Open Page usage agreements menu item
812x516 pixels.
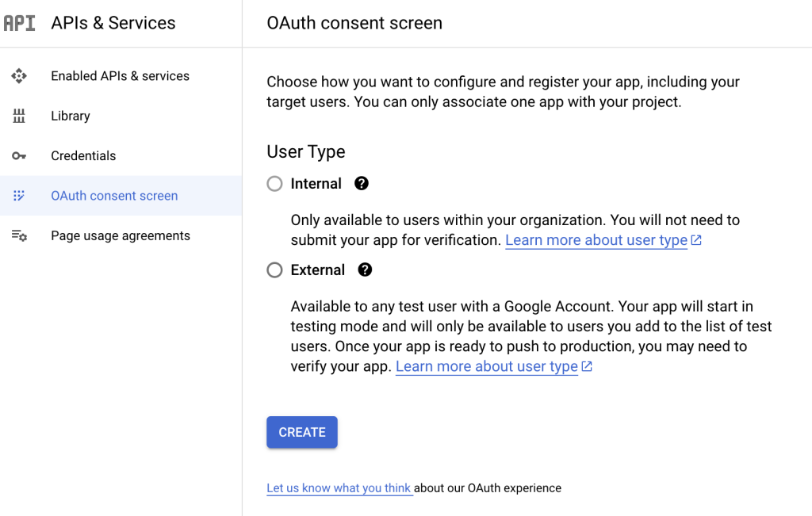pos(121,235)
